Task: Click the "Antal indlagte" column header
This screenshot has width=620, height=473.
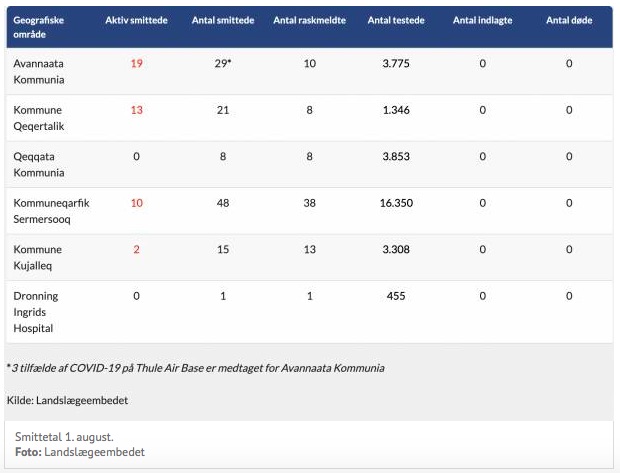Action: click(482, 21)
